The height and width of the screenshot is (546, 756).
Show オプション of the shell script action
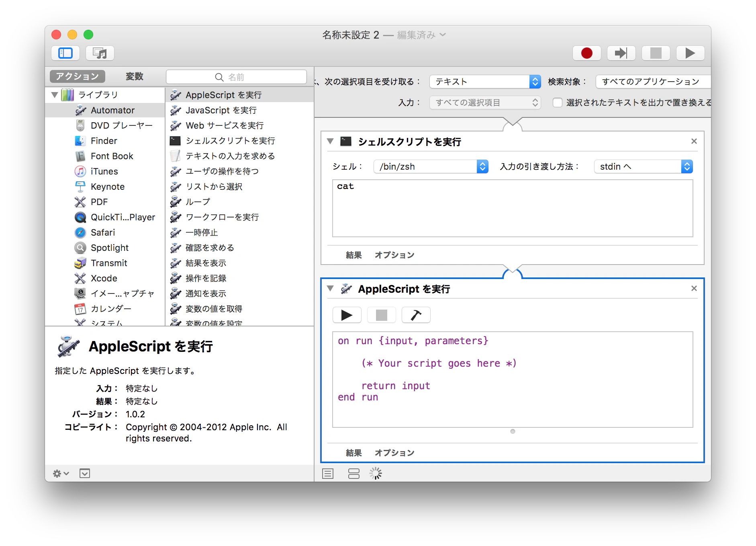[x=394, y=255]
